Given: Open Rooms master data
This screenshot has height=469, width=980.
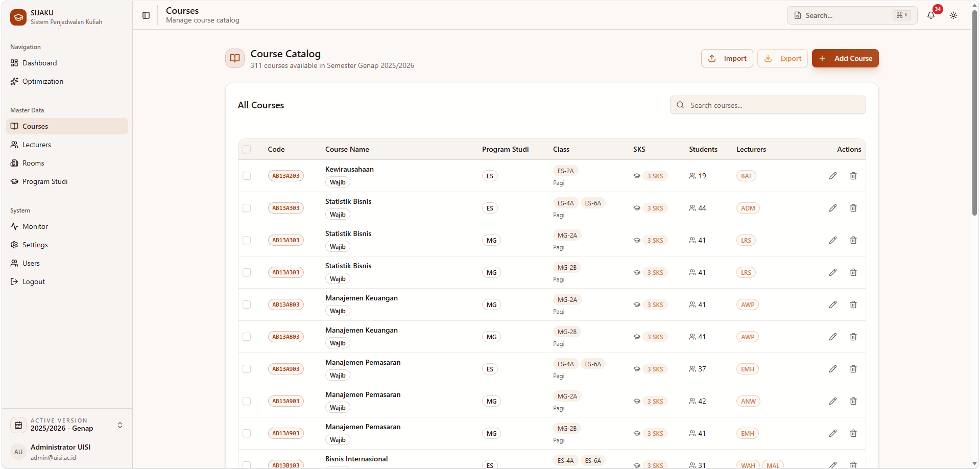Looking at the screenshot, I should click(67, 163).
